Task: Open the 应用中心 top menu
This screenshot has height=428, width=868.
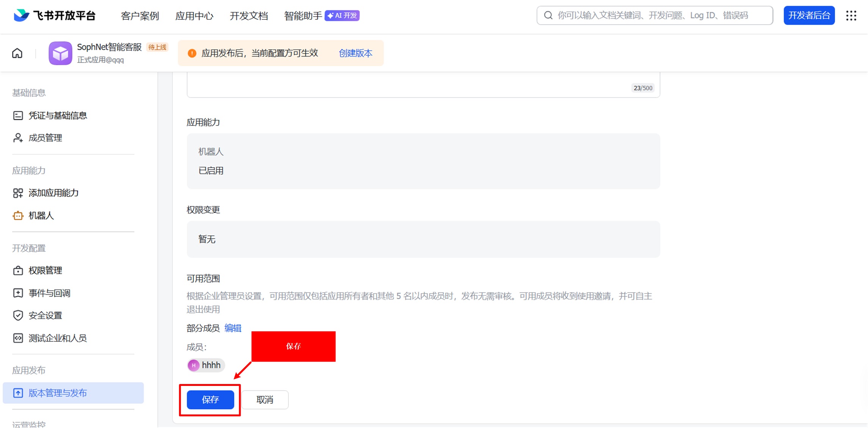Action: (x=194, y=16)
